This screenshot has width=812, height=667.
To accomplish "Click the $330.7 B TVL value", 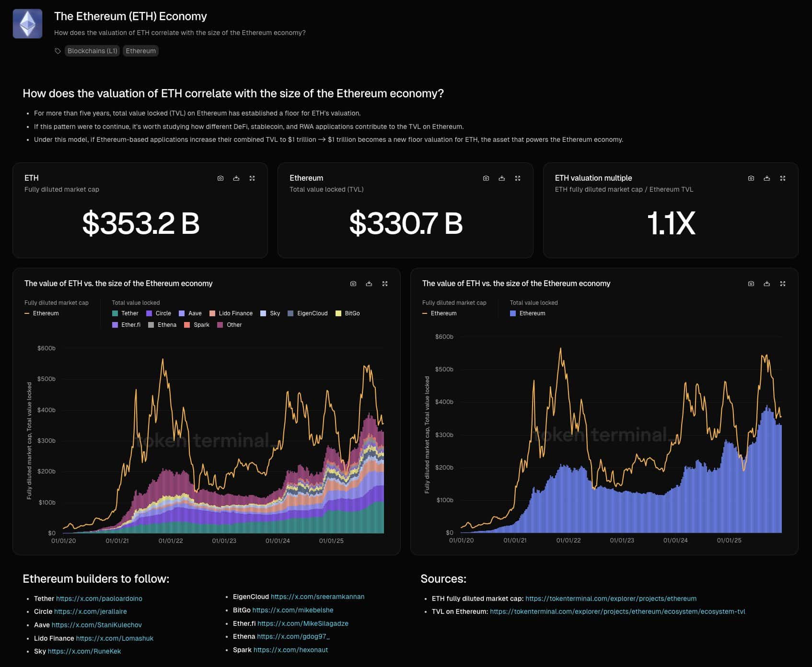I will tap(406, 223).
